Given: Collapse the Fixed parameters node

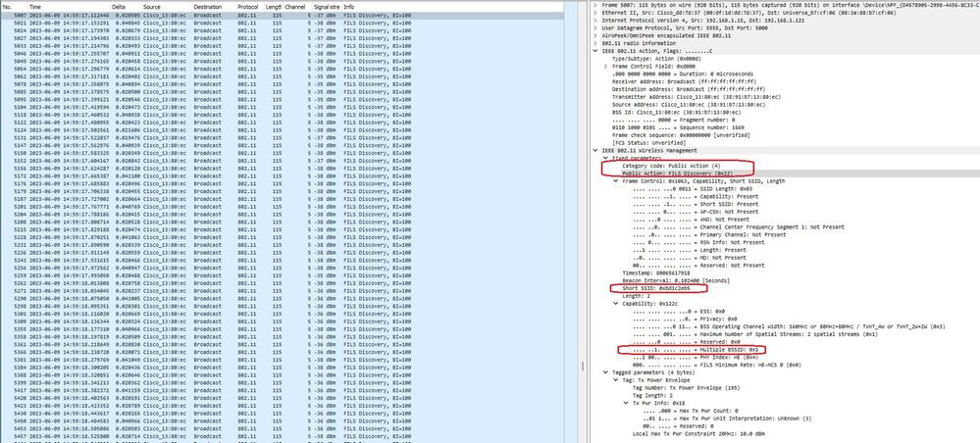Looking at the screenshot, I should tap(605, 158).
